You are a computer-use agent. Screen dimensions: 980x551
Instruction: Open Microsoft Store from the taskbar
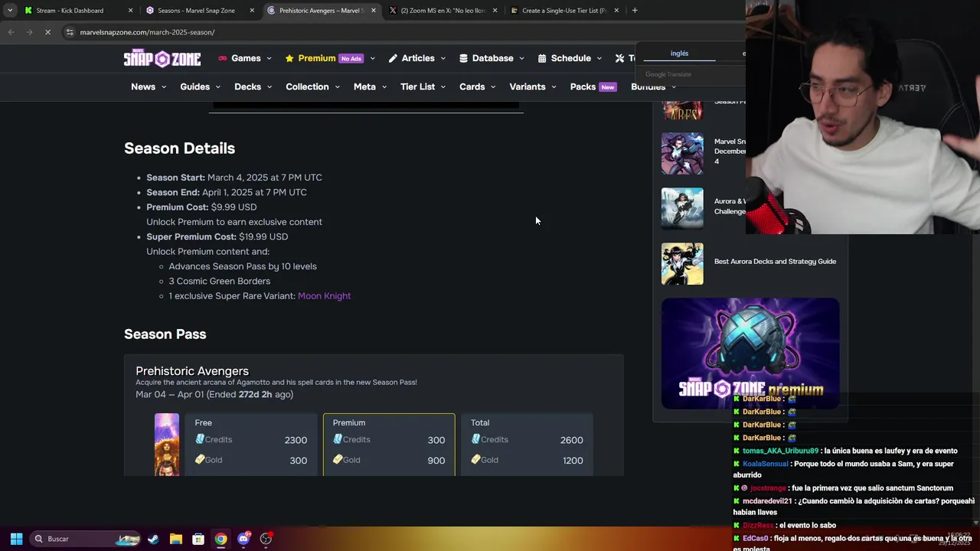coord(198,539)
